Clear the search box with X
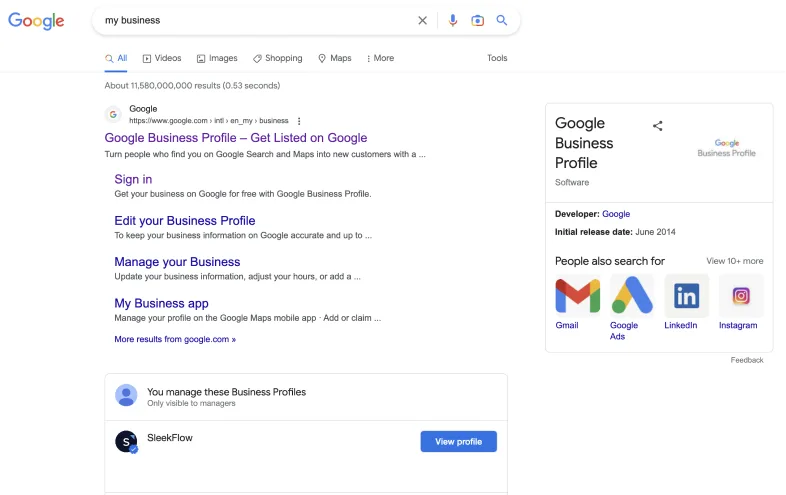 [x=423, y=21]
